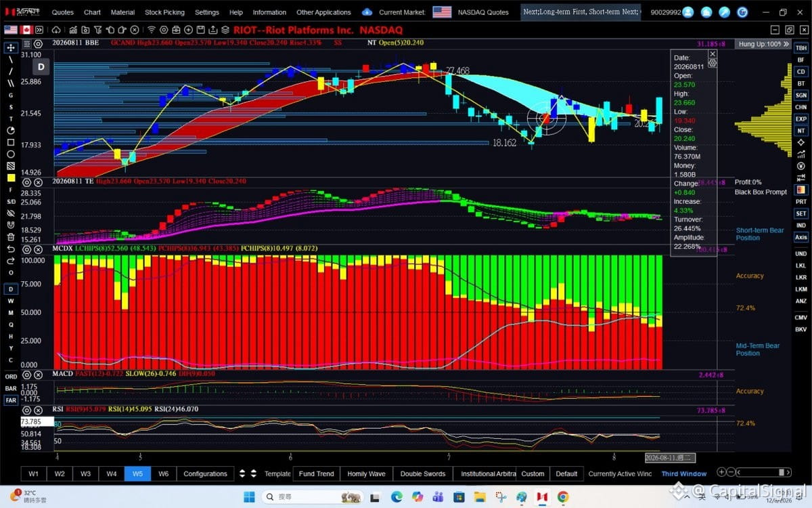The image size is (812, 508).
Task: Click the trash delete icon in left sidebar
Action: (x=11, y=237)
